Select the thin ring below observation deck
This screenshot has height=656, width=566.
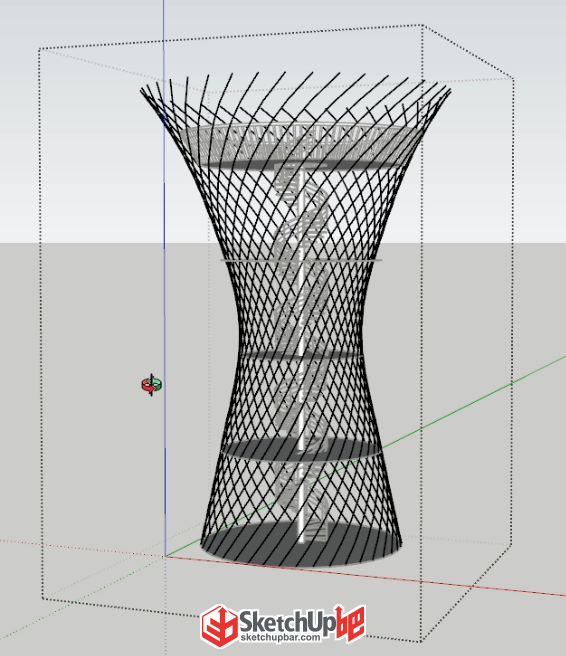[301, 260]
